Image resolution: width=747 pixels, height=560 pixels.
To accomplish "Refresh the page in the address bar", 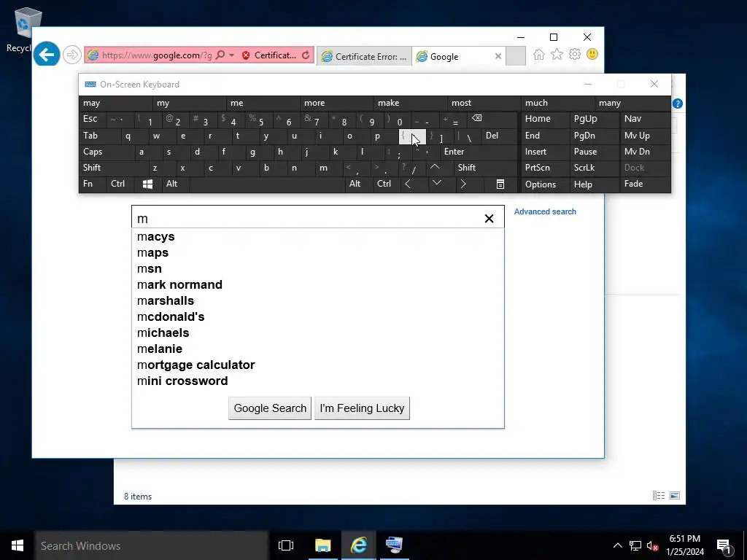I will (x=306, y=55).
